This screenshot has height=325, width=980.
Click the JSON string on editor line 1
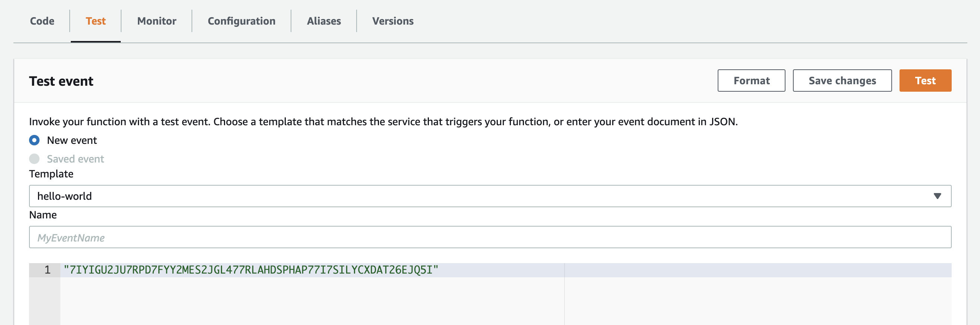click(x=251, y=270)
